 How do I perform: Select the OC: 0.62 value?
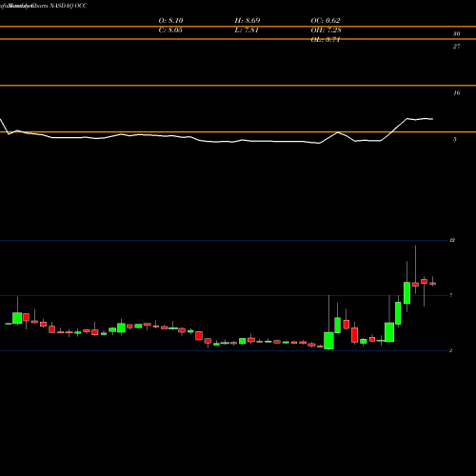tap(326, 21)
